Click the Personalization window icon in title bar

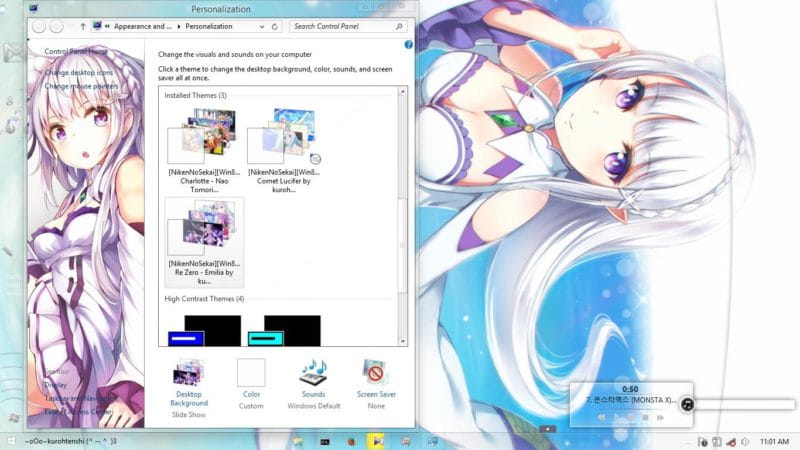click(34, 9)
